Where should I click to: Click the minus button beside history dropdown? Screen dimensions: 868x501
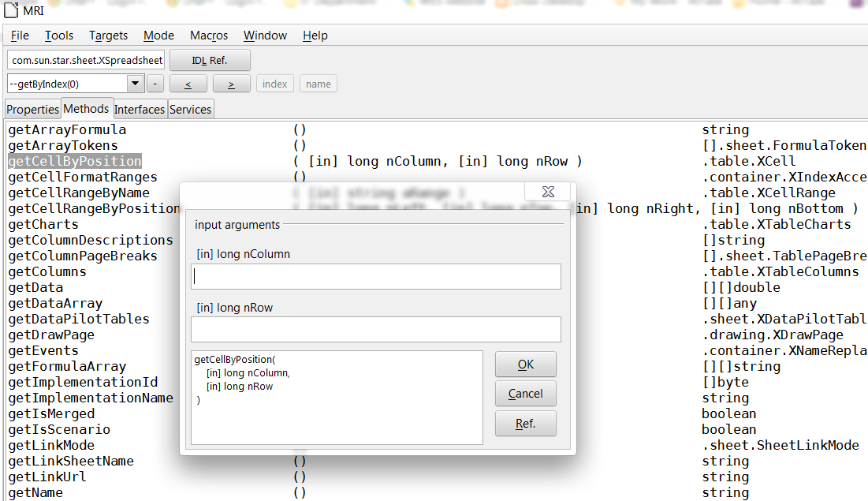click(x=155, y=84)
